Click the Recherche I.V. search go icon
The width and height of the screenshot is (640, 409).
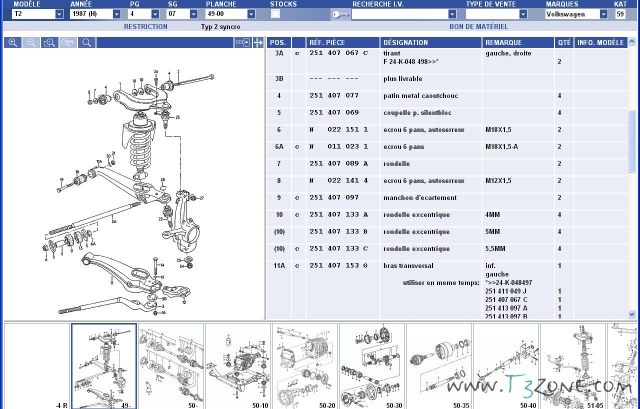tap(341, 15)
